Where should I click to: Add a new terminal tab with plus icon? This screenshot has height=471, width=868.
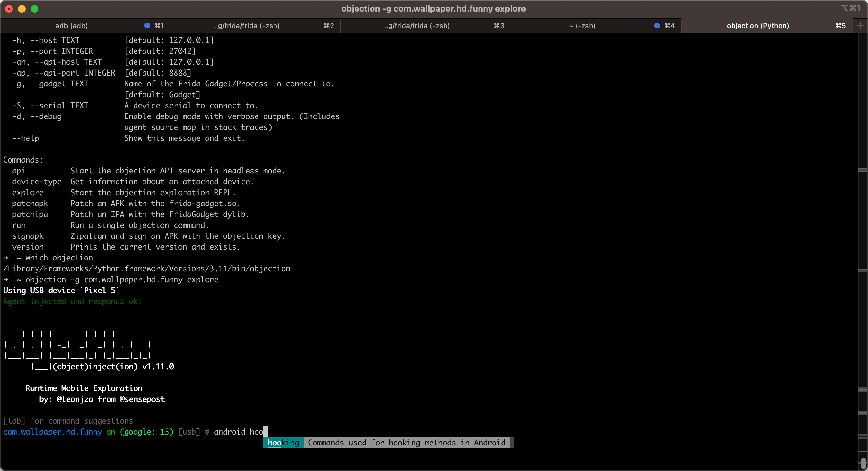(860, 26)
